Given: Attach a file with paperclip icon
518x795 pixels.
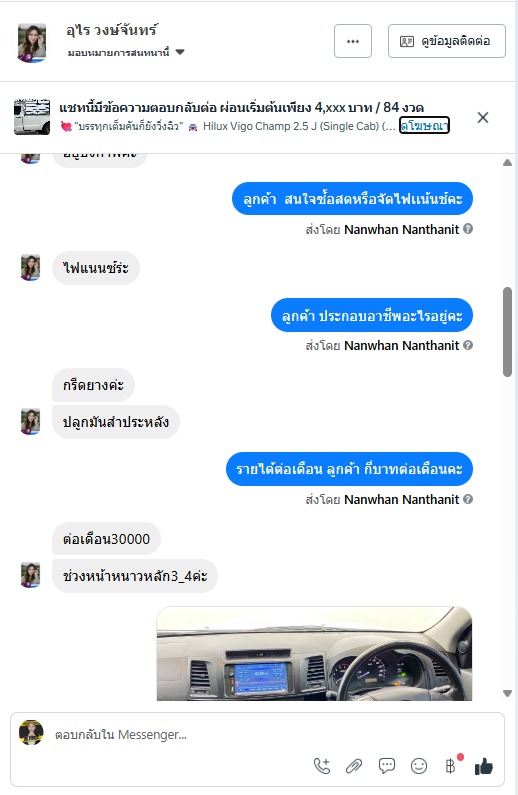Looking at the screenshot, I should point(354,766).
